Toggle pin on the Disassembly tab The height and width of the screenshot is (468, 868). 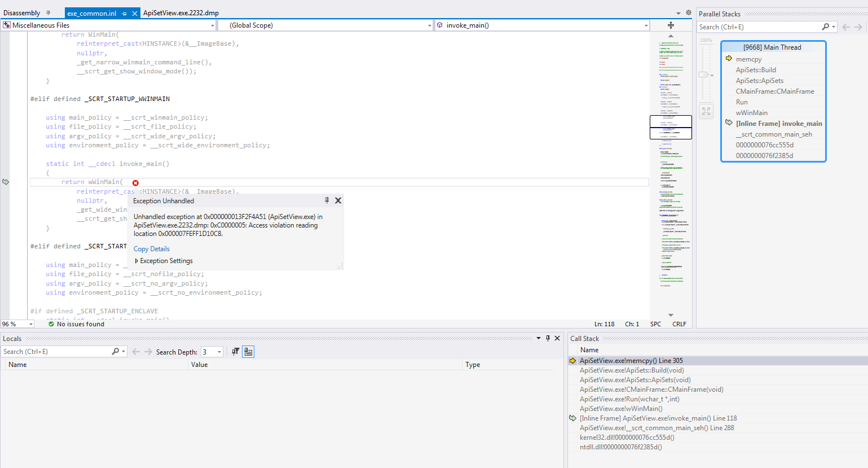(49, 13)
